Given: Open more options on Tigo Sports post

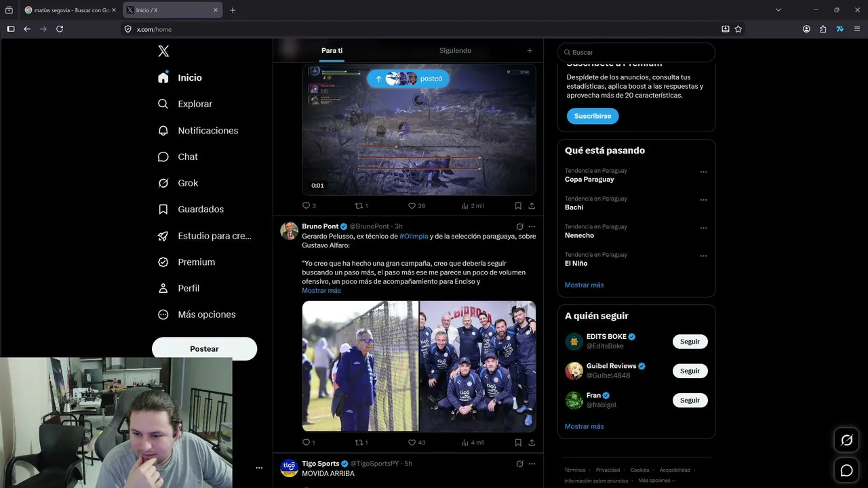Looking at the screenshot, I should tap(532, 464).
